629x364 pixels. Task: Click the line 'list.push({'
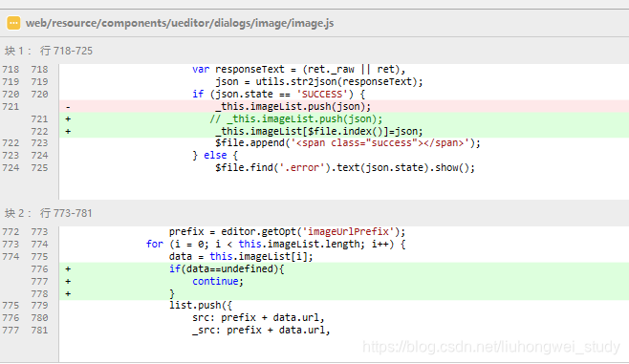pyautogui.click(x=201, y=306)
